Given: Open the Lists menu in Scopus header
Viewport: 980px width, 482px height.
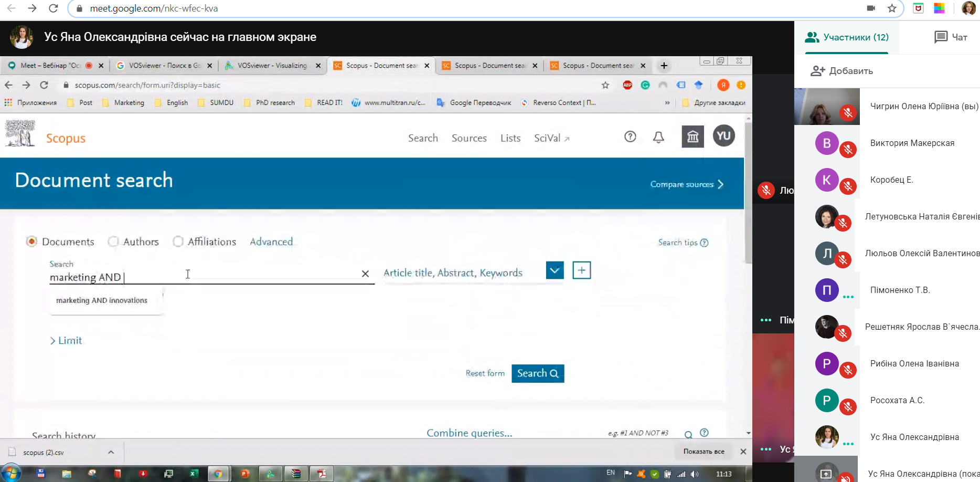Looking at the screenshot, I should [x=510, y=138].
